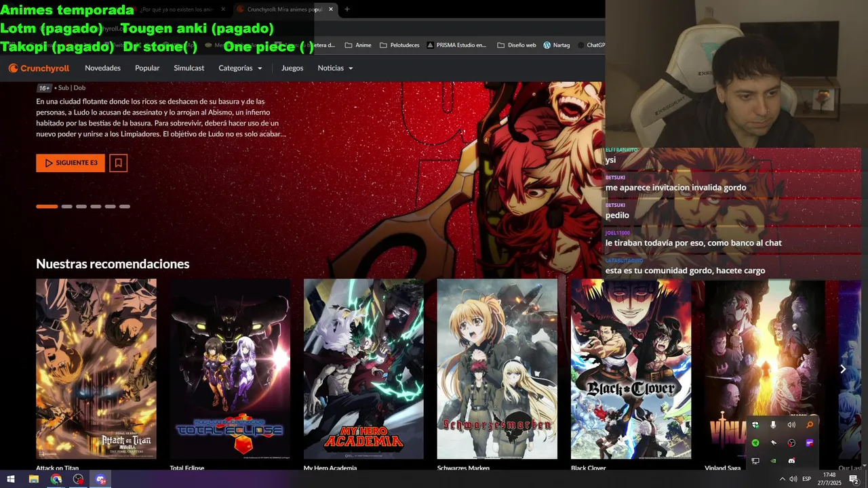The width and height of the screenshot is (868, 488).
Task: Collapse the hidden tray icons chevron
Action: (x=782, y=479)
